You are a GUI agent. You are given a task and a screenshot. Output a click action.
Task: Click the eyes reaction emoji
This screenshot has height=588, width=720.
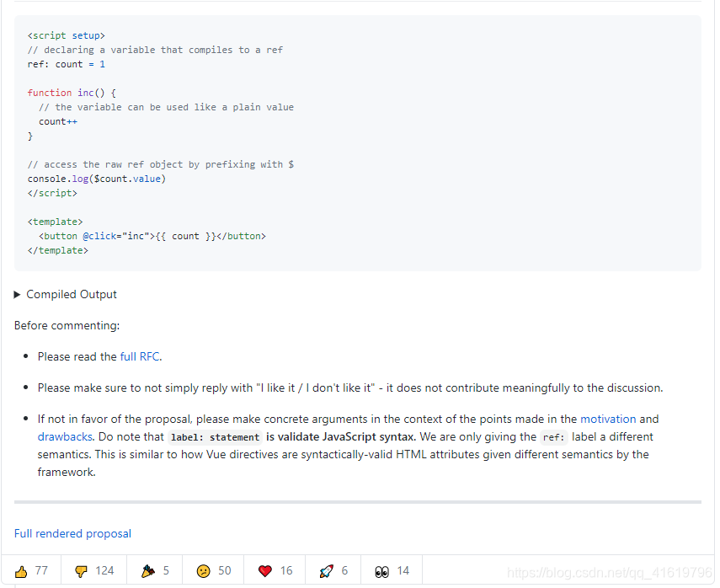(x=382, y=571)
